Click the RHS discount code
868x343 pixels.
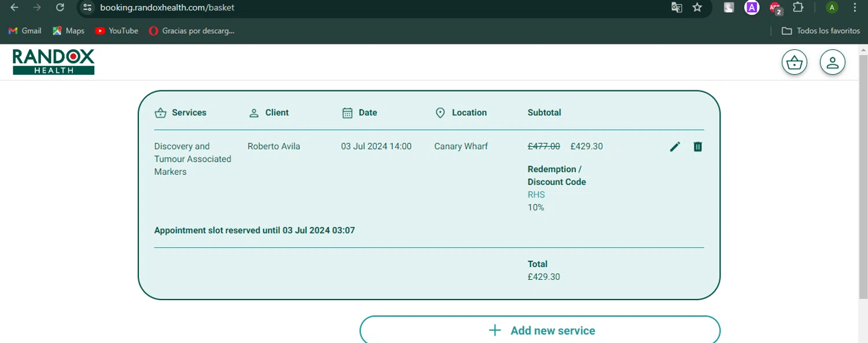click(x=536, y=195)
